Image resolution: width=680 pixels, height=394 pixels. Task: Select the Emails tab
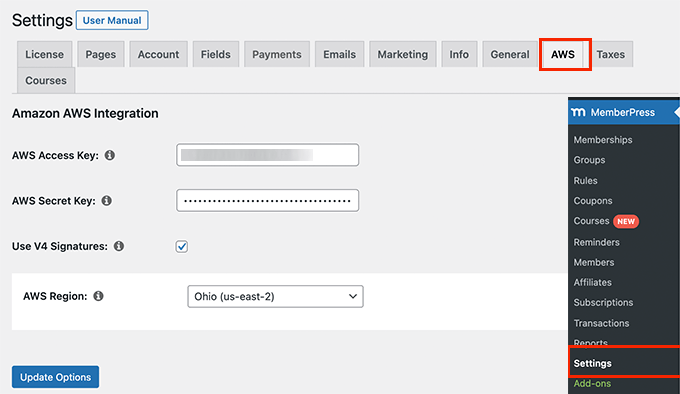point(340,54)
